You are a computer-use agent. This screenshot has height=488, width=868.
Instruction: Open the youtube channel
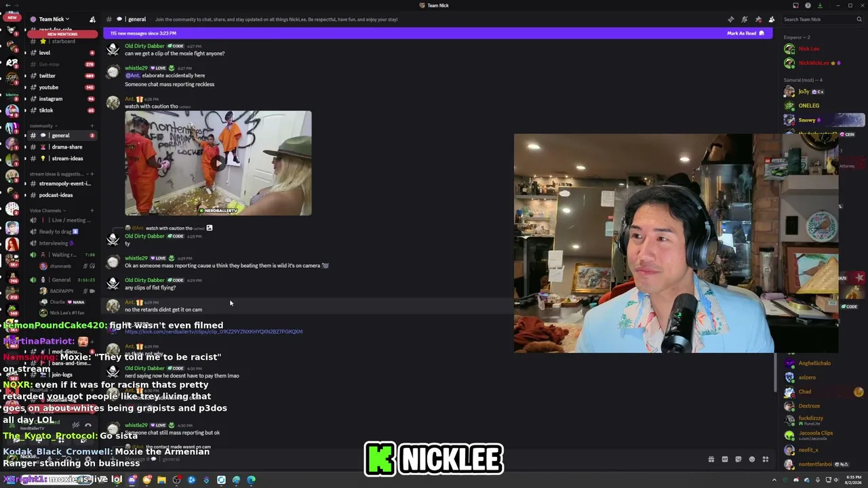click(61, 87)
